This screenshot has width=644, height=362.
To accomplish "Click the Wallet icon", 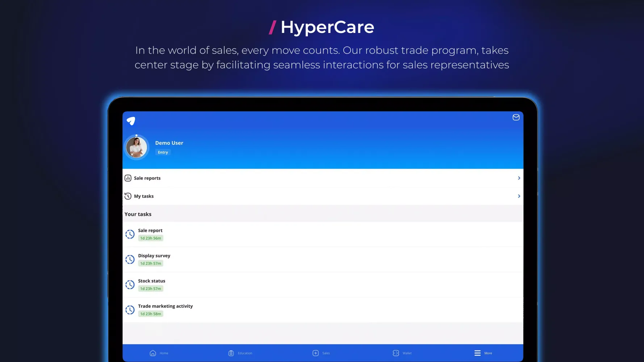I will (x=396, y=353).
